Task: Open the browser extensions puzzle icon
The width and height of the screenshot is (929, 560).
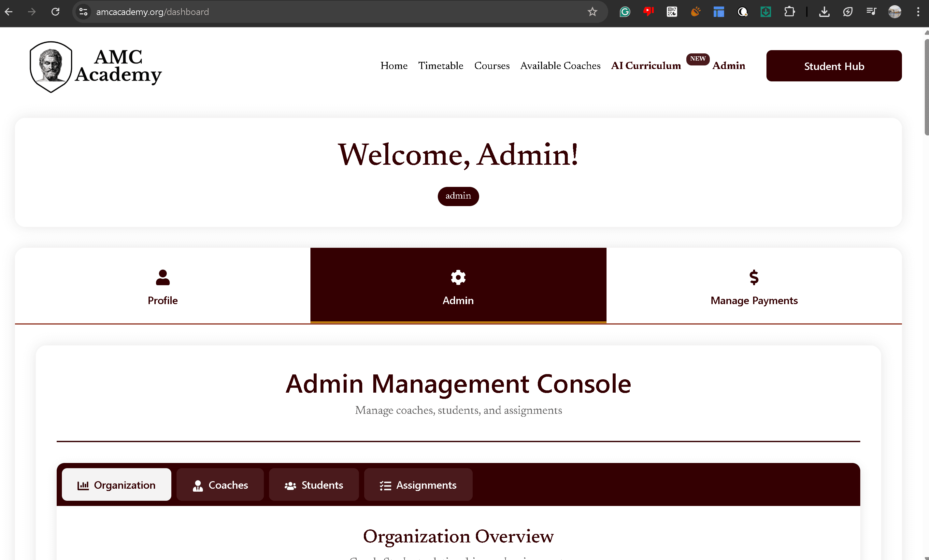Action: click(789, 12)
